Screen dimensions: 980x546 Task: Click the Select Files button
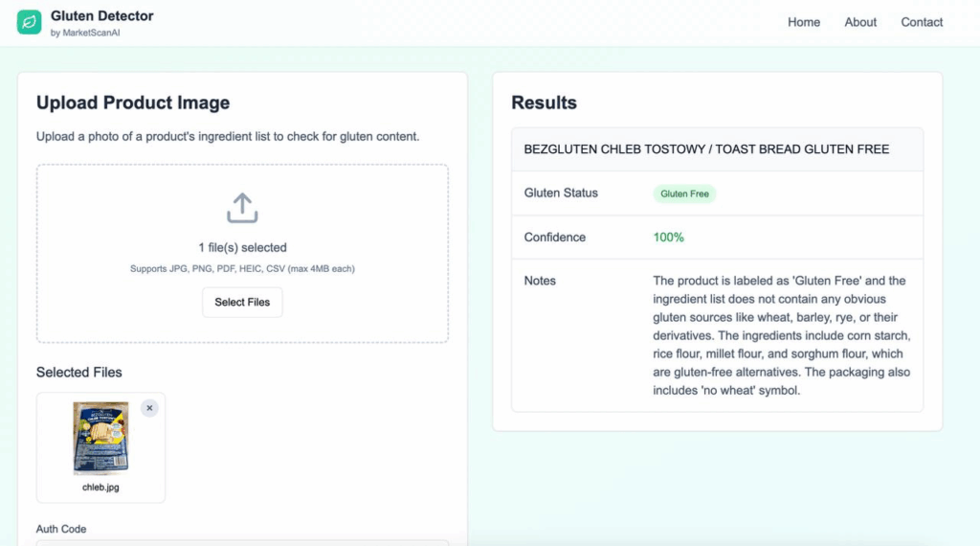242,302
